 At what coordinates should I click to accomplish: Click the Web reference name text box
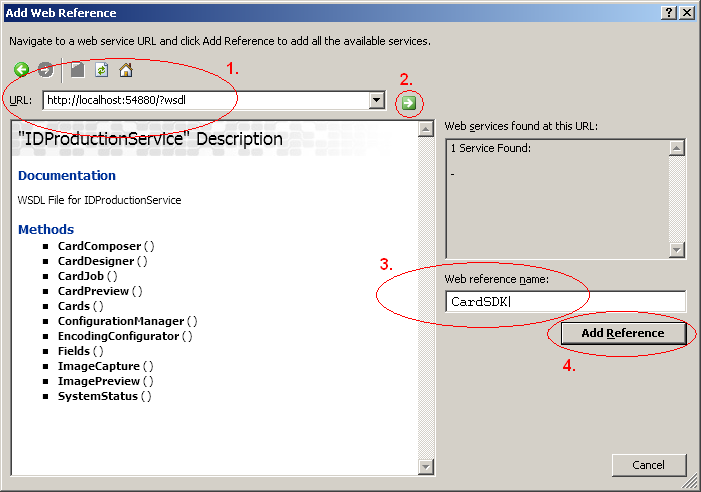565,302
